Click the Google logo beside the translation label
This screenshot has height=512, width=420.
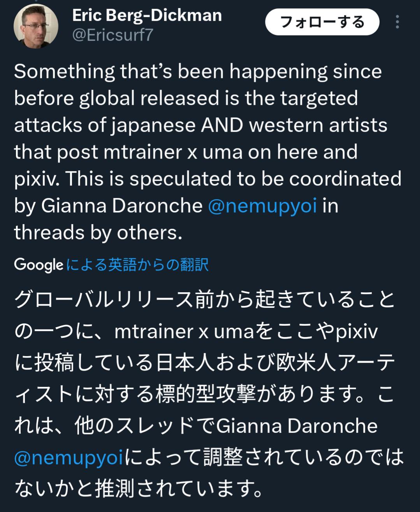[x=39, y=265]
